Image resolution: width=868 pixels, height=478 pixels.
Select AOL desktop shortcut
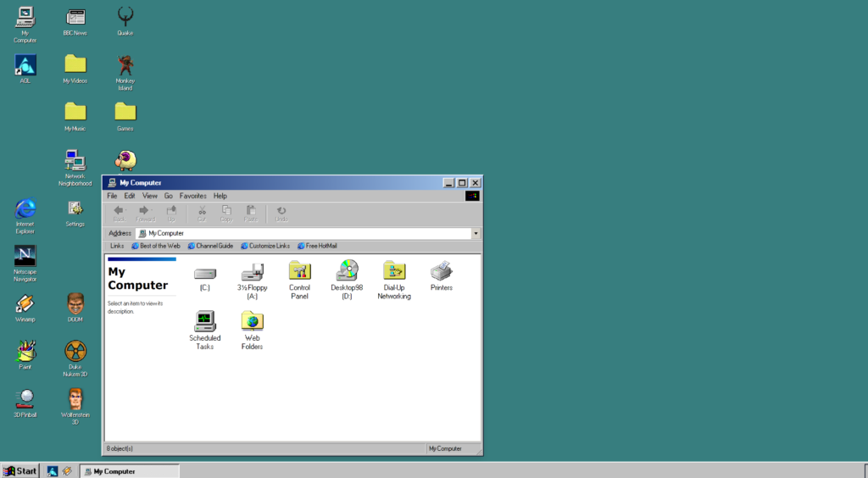click(25, 69)
